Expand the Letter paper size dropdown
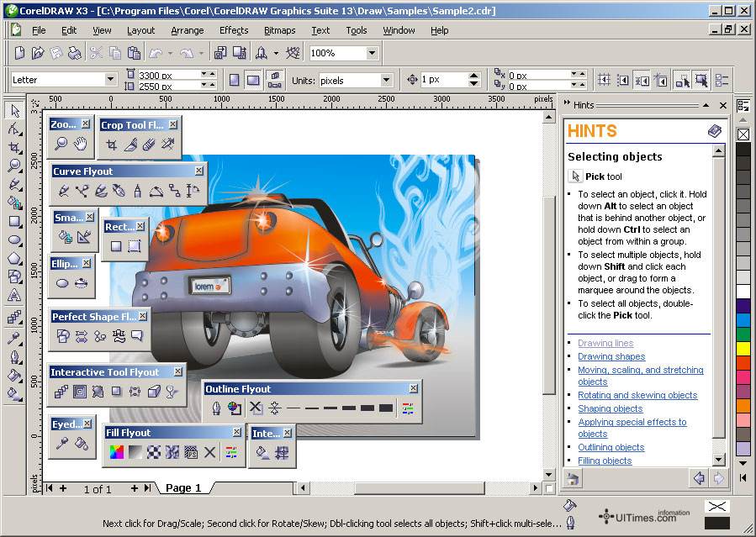Viewport: 756px width, 537px height. (x=110, y=80)
